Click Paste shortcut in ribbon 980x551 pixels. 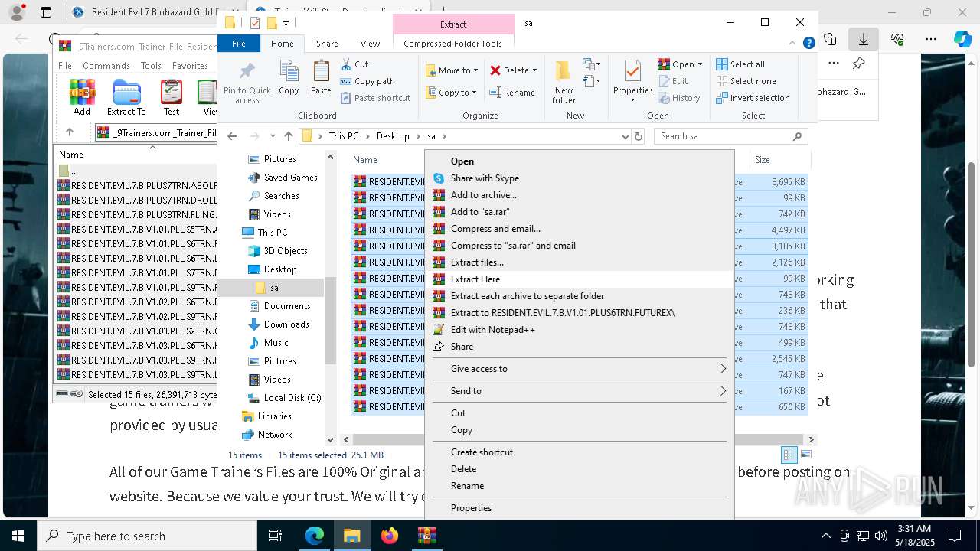375,98
